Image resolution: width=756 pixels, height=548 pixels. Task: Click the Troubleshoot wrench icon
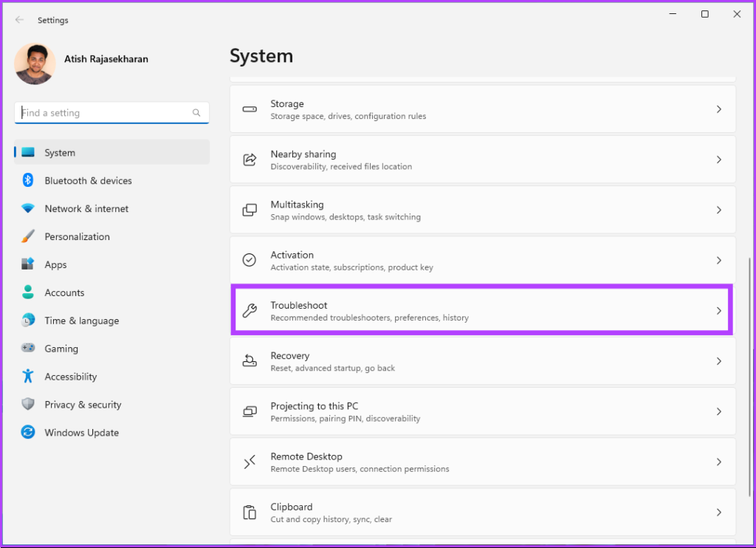(250, 311)
